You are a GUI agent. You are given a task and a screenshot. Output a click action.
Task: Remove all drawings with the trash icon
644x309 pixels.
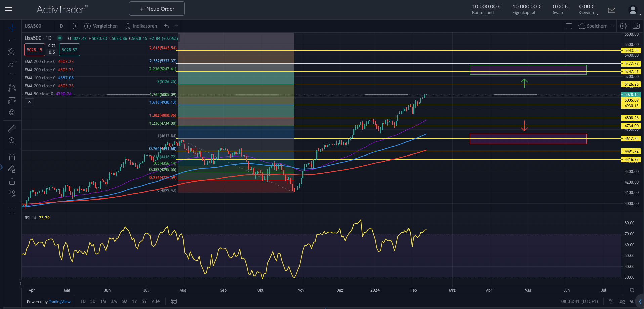pos(12,210)
